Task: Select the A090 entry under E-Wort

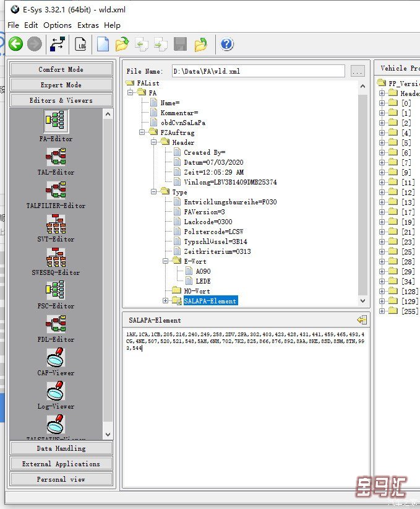Action: (x=203, y=271)
